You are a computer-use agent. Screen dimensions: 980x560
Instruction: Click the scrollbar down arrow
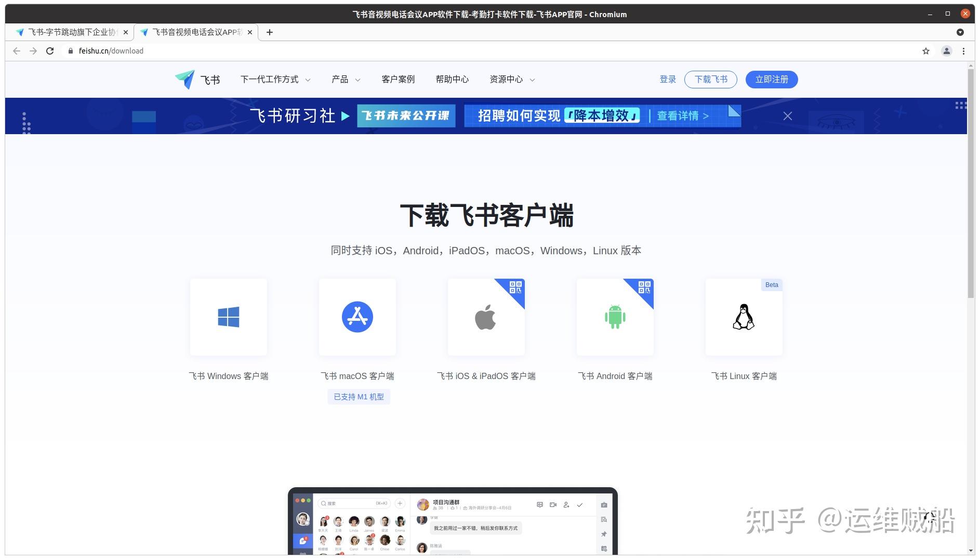(x=971, y=551)
